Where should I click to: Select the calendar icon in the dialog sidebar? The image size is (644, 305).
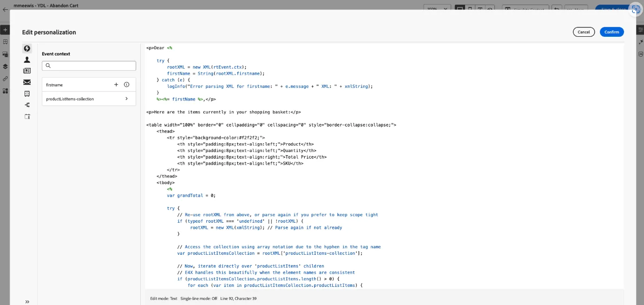(27, 116)
